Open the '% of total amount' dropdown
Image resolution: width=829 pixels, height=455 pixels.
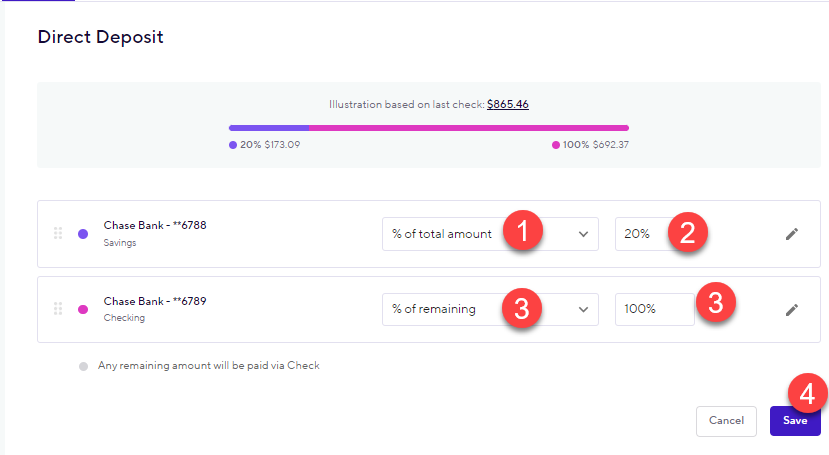click(x=490, y=234)
